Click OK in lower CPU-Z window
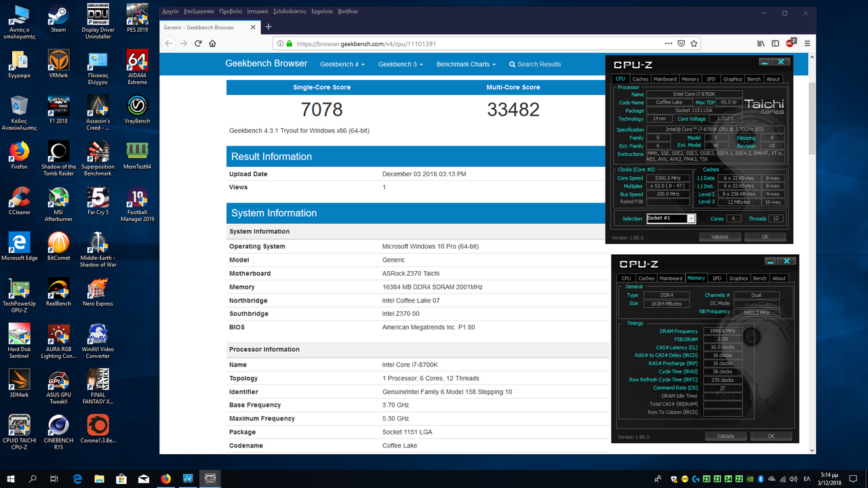868x488 pixels. (771, 436)
